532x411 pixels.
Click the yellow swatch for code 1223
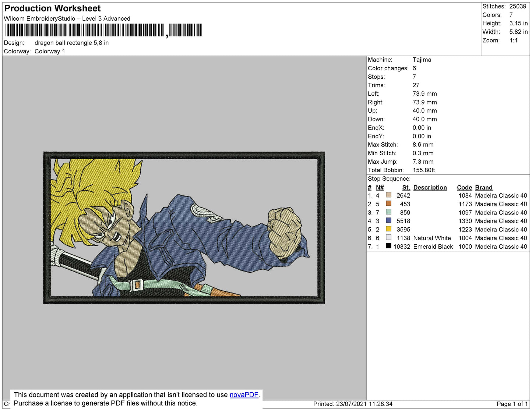pos(388,229)
